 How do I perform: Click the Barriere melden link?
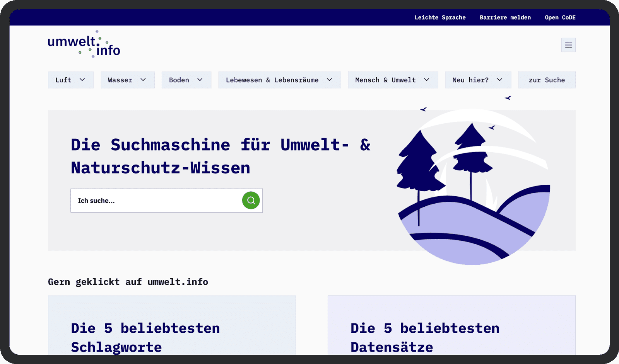click(x=505, y=17)
